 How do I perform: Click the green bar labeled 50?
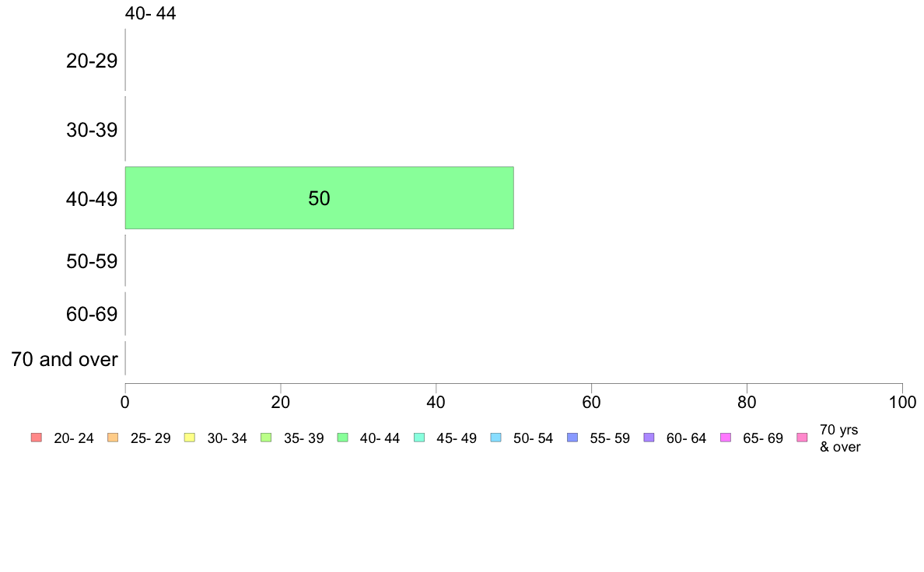coord(320,198)
